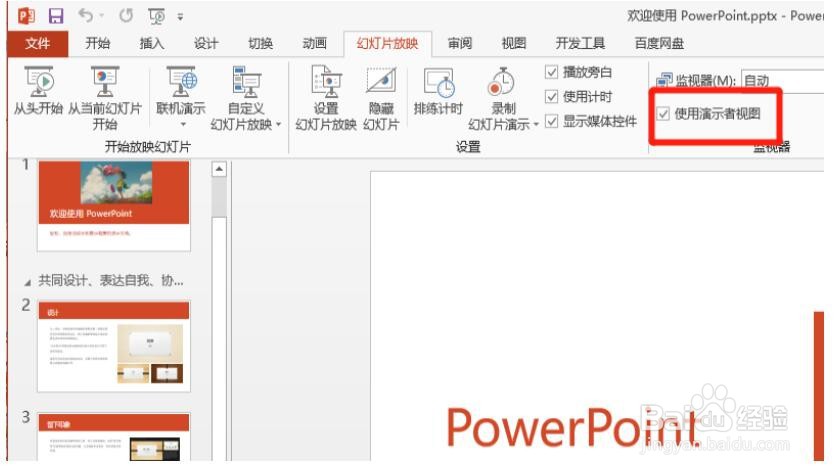Open the Customize Quick Access Toolbar arrow
This screenshot has height=473, width=835.
click(181, 17)
